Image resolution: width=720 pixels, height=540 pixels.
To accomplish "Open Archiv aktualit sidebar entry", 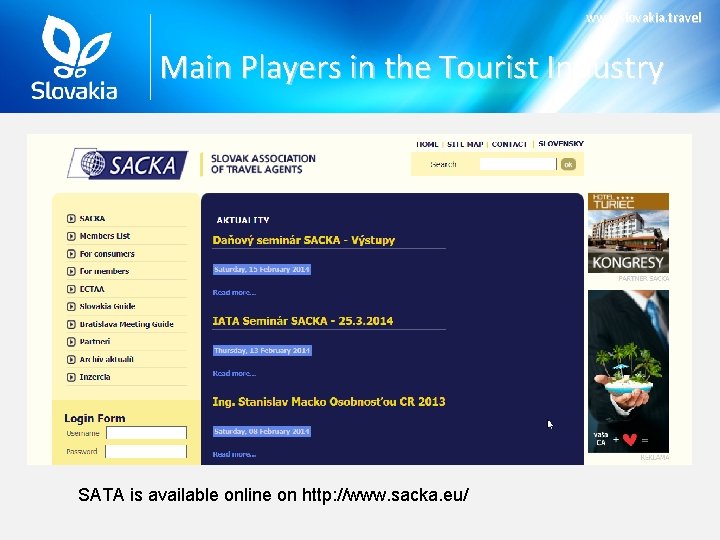I will tap(107, 359).
